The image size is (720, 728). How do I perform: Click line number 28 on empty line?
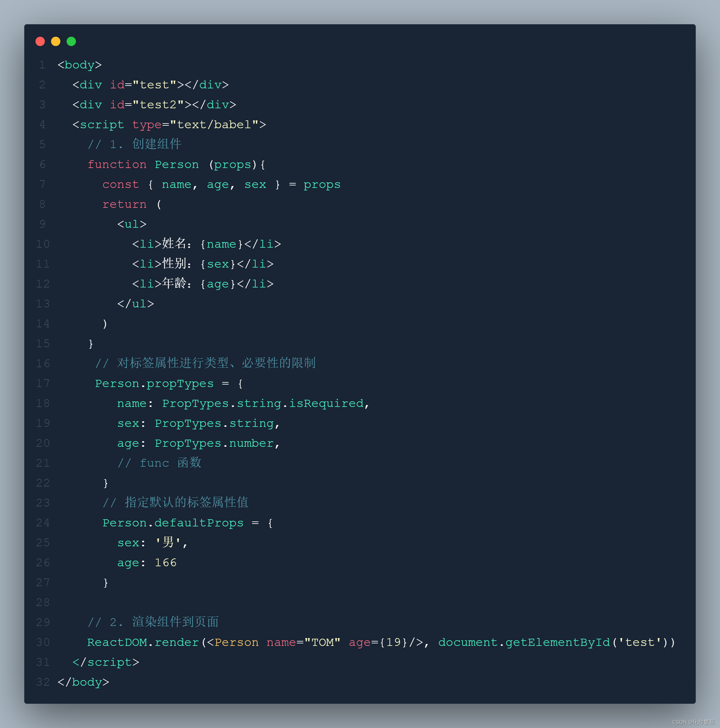click(x=43, y=603)
